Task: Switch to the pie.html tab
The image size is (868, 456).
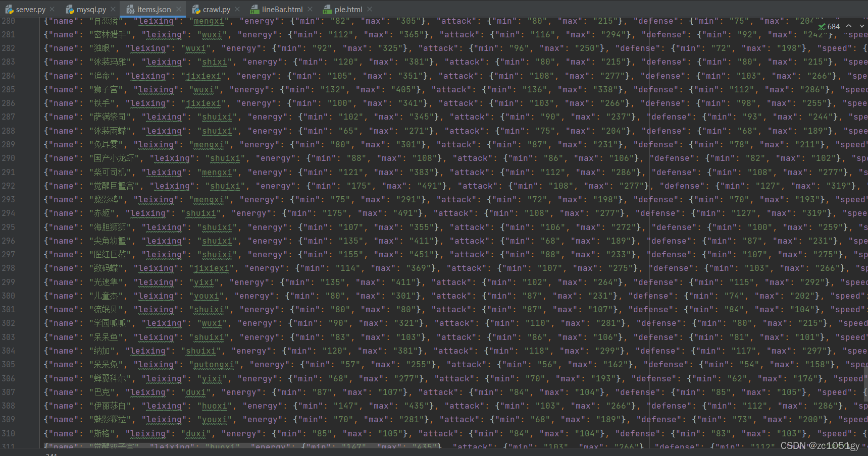Action: coord(348,9)
